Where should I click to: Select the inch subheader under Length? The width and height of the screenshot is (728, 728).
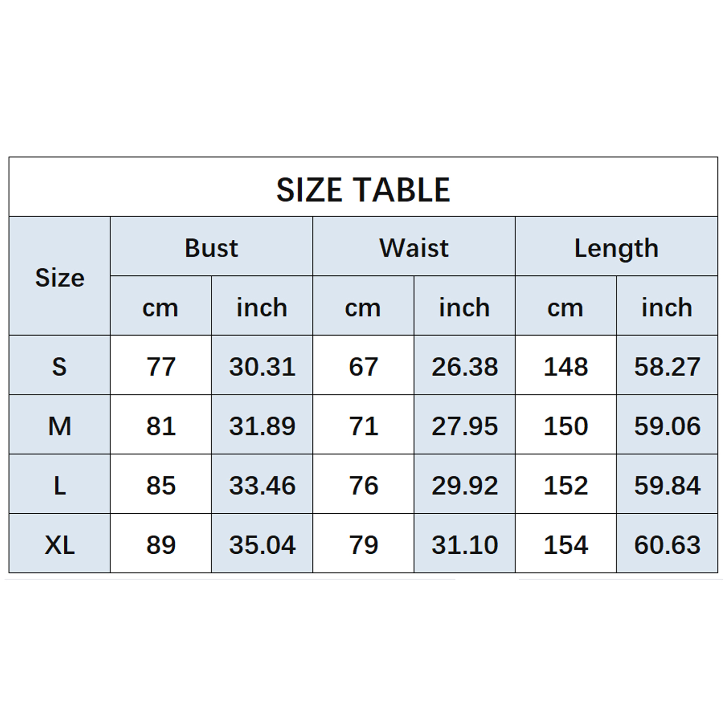click(667, 308)
